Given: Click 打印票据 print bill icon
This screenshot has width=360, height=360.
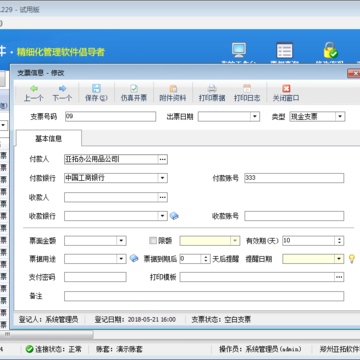Looking at the screenshot, I should [212, 89].
